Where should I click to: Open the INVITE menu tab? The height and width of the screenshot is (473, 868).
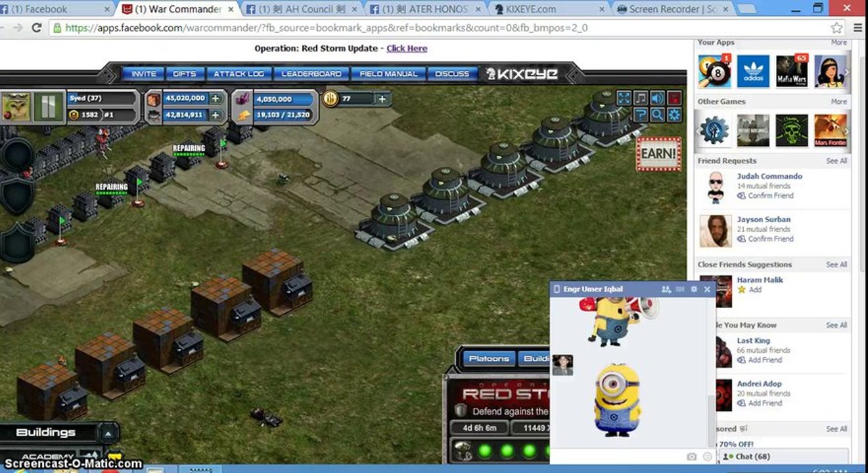144,74
